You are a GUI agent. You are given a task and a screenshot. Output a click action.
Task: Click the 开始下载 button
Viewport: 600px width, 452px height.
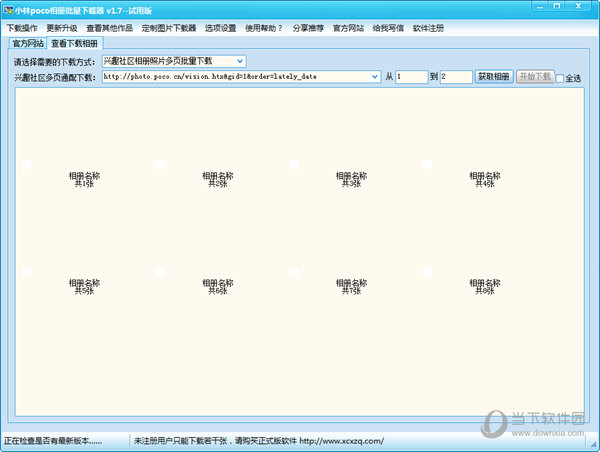coord(535,77)
